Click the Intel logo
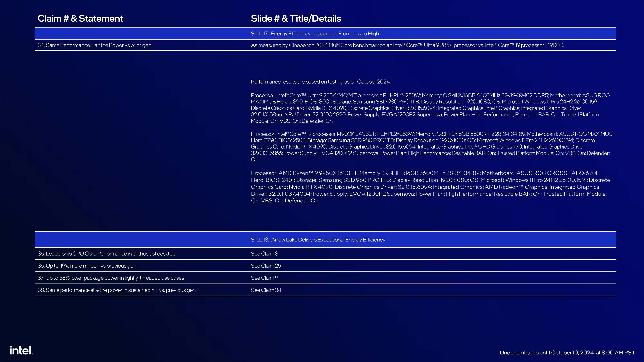This screenshot has height=362, width=644. (x=21, y=350)
